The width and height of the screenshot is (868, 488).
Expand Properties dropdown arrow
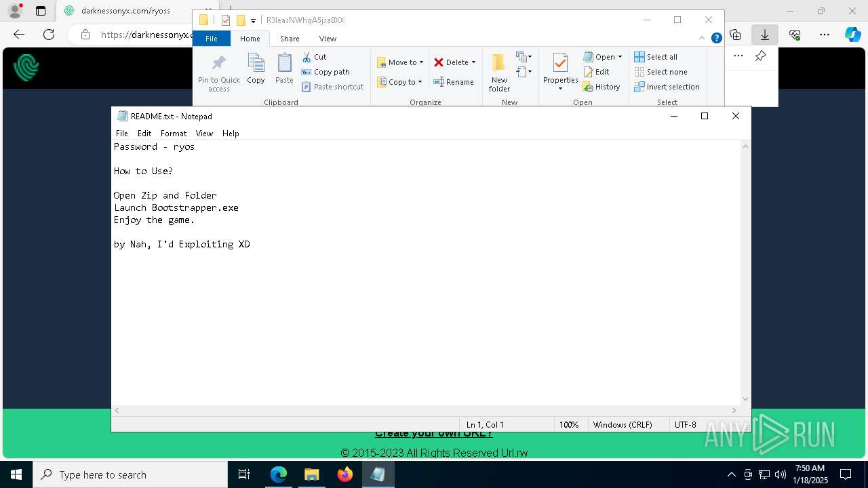click(560, 89)
